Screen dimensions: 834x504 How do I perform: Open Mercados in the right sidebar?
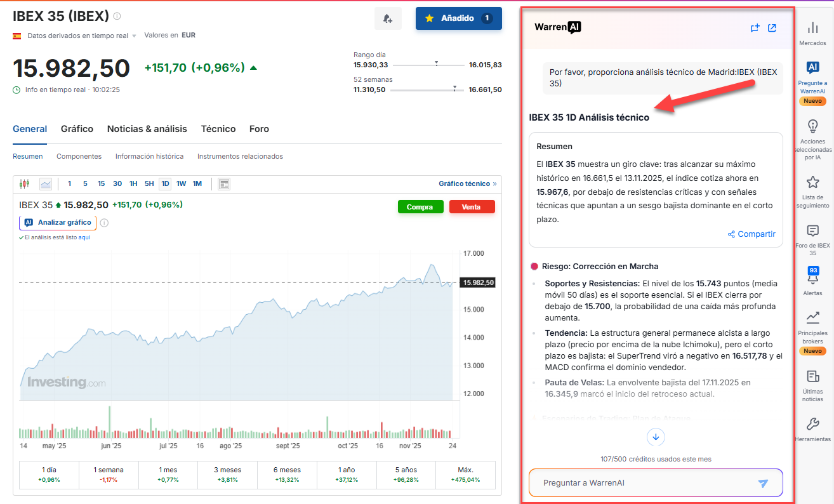[812, 33]
